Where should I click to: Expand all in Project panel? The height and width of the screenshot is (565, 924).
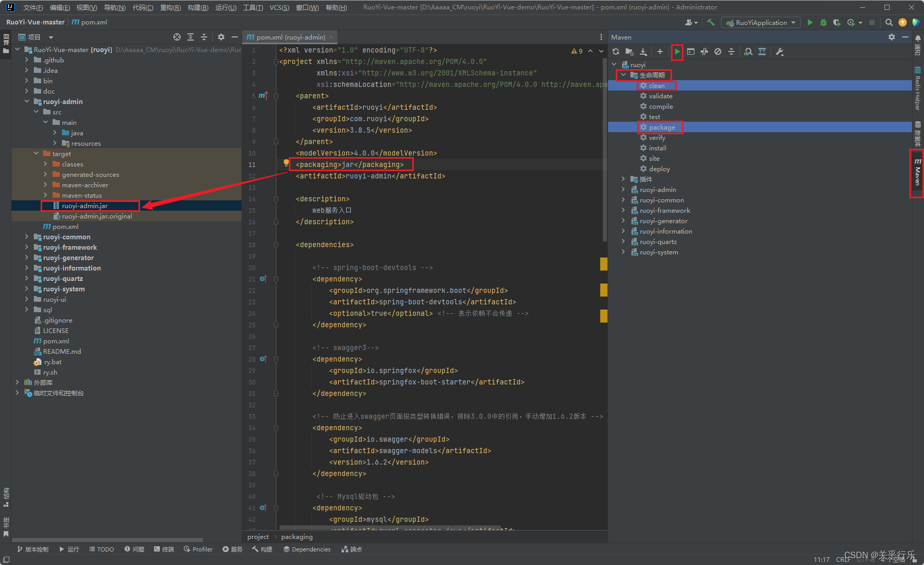pos(191,37)
